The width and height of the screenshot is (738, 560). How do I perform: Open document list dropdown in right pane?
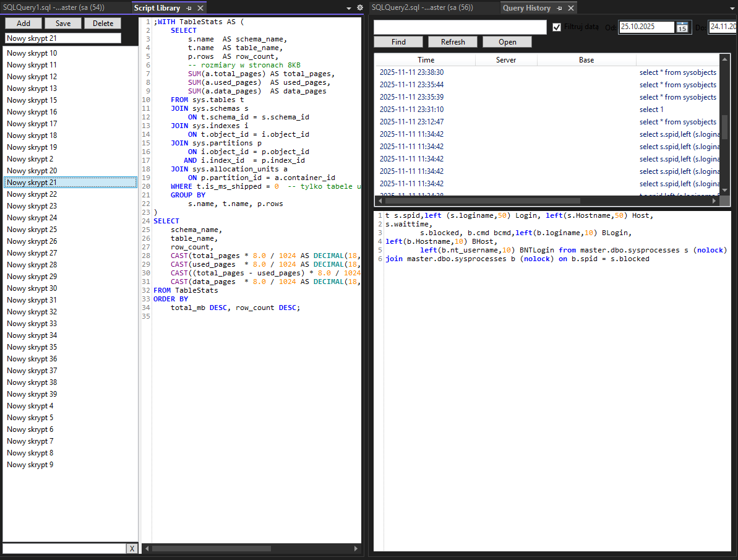(733, 8)
